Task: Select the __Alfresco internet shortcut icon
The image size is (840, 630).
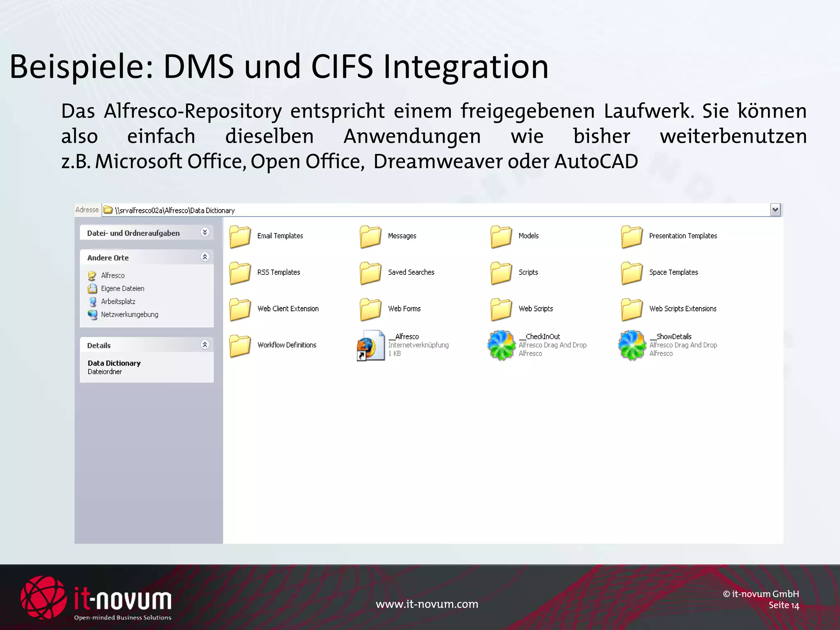Action: (371, 345)
